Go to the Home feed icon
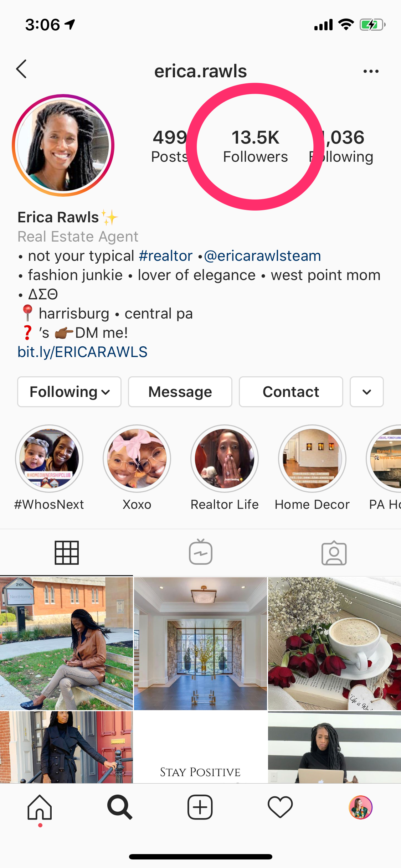 (40, 807)
